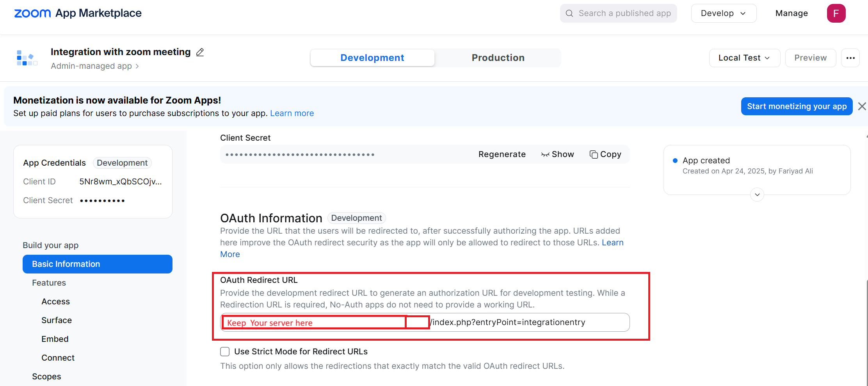Close the monetization banner
This screenshot has height=386, width=868.
point(862,106)
